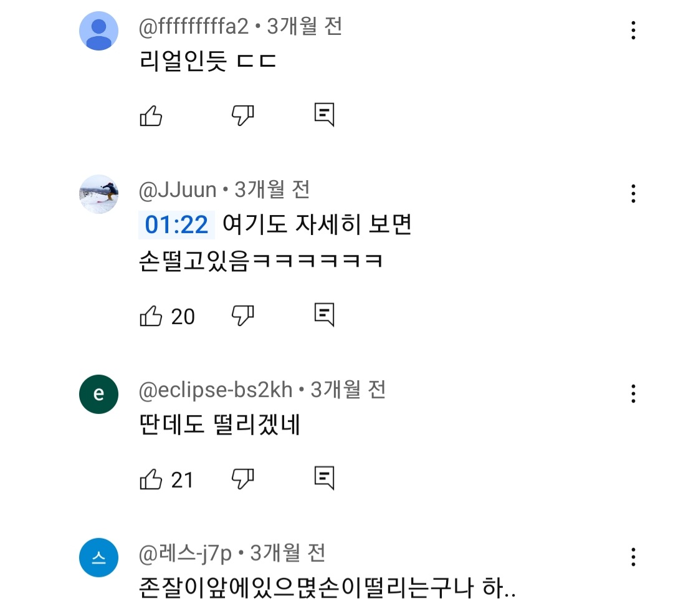Open the @JJuun channel username link
673x616 pixels.
(178, 190)
